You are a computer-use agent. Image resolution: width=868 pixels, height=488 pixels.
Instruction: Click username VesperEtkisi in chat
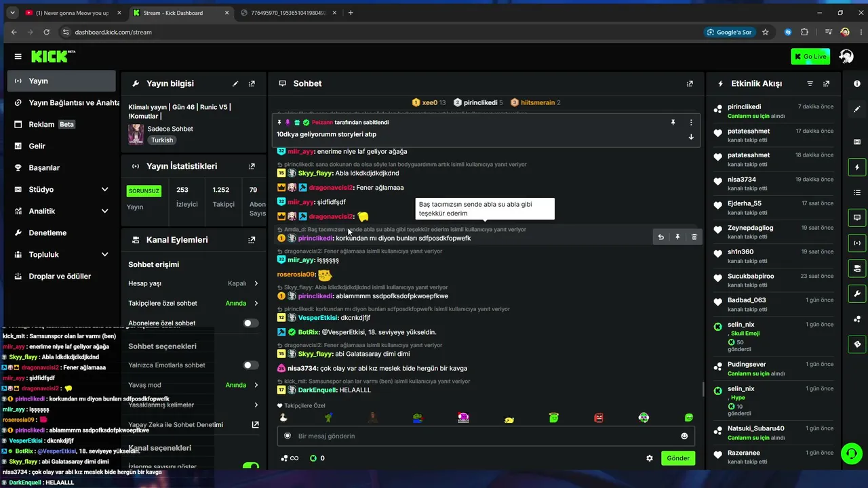coord(317,317)
